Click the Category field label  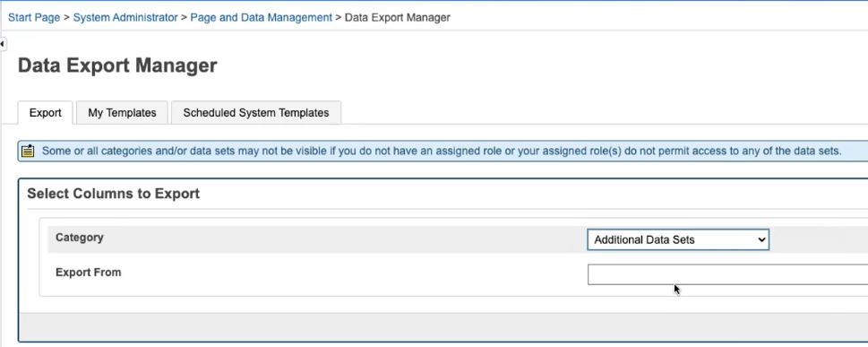tap(79, 238)
